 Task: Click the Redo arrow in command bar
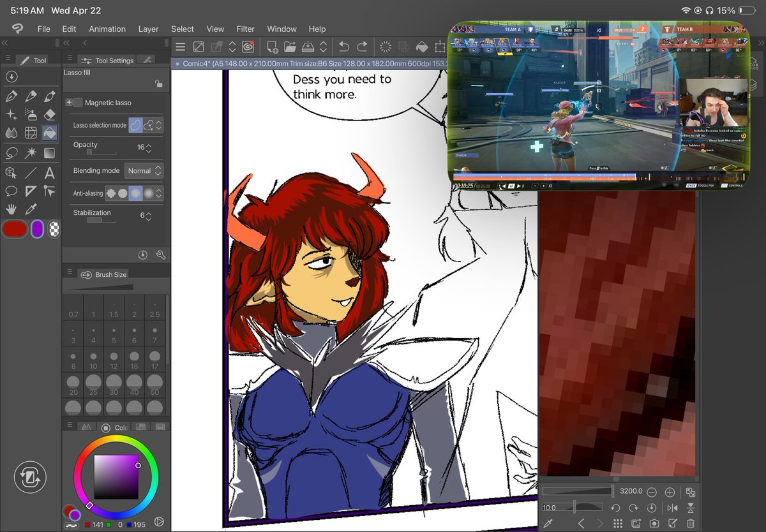pos(362,47)
